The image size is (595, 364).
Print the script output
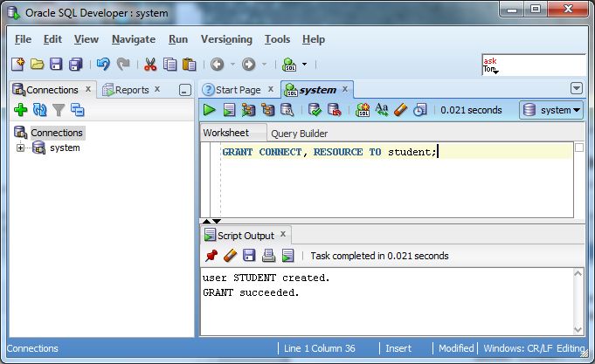(x=268, y=256)
